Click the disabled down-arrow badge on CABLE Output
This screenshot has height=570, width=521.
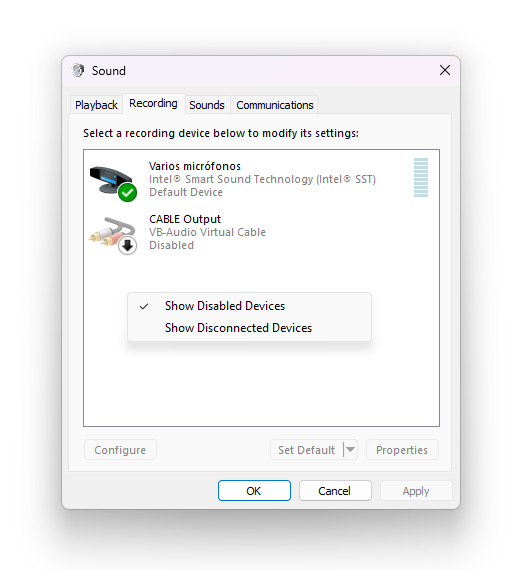pyautogui.click(x=127, y=246)
